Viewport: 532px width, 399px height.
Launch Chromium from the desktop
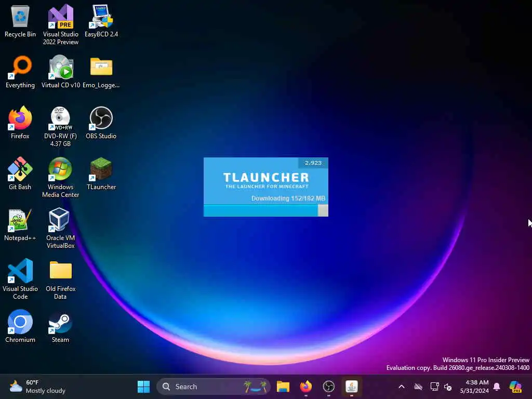pos(20,326)
